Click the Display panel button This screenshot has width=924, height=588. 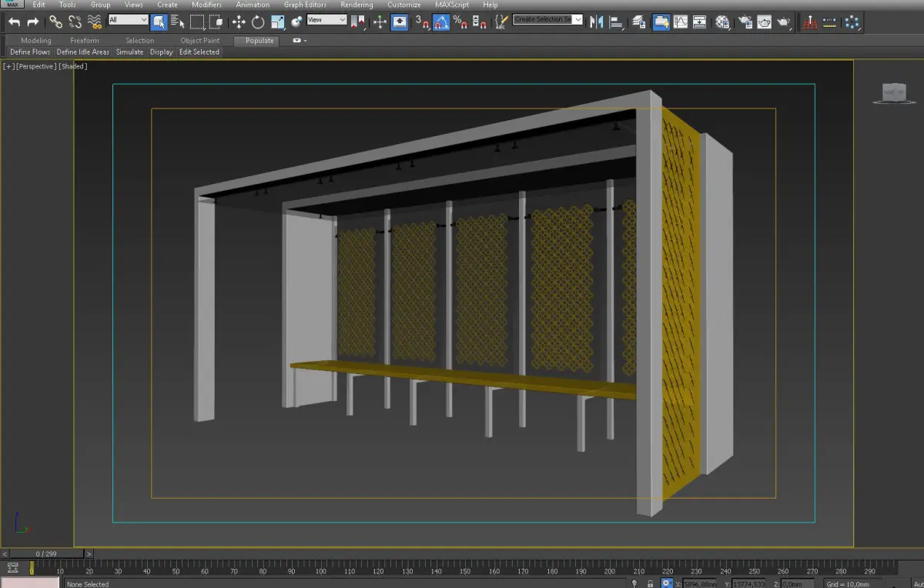click(162, 52)
